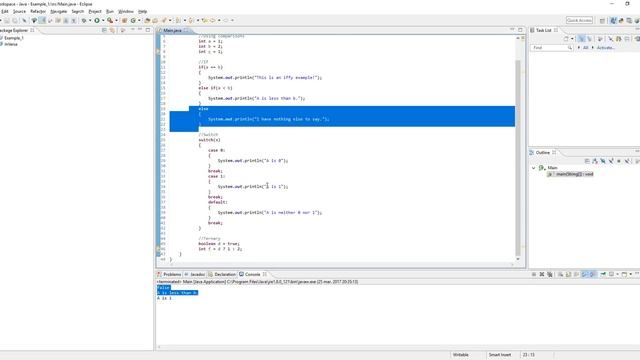Click the Smart Insert status bar entry
Image resolution: width=640 pixels, height=360 pixels.
click(500, 355)
